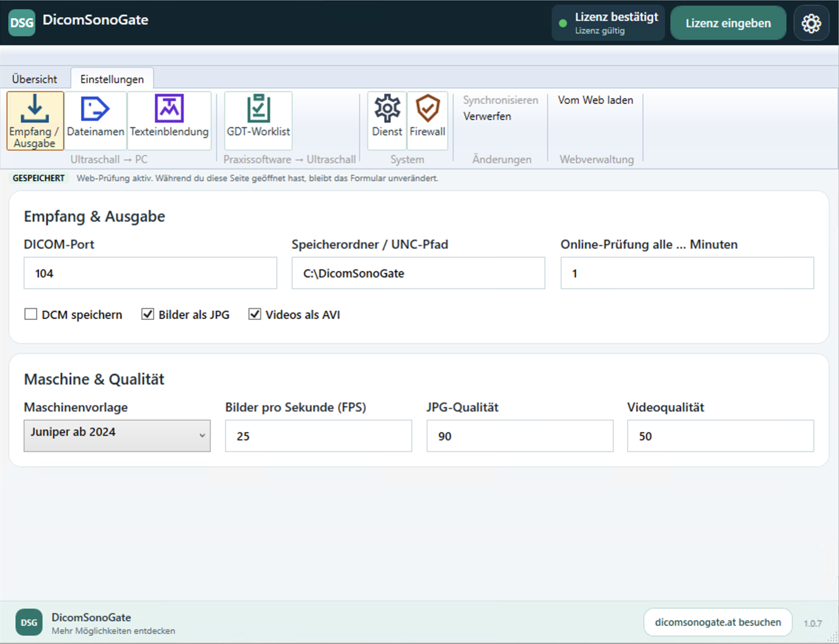Viewport: 839px width, 644px height.
Task: Click Verwerfen to discard changes
Action: click(487, 116)
